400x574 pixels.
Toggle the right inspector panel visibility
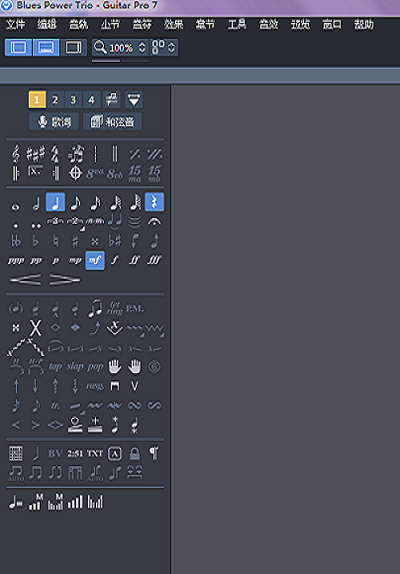pyautogui.click(x=73, y=48)
